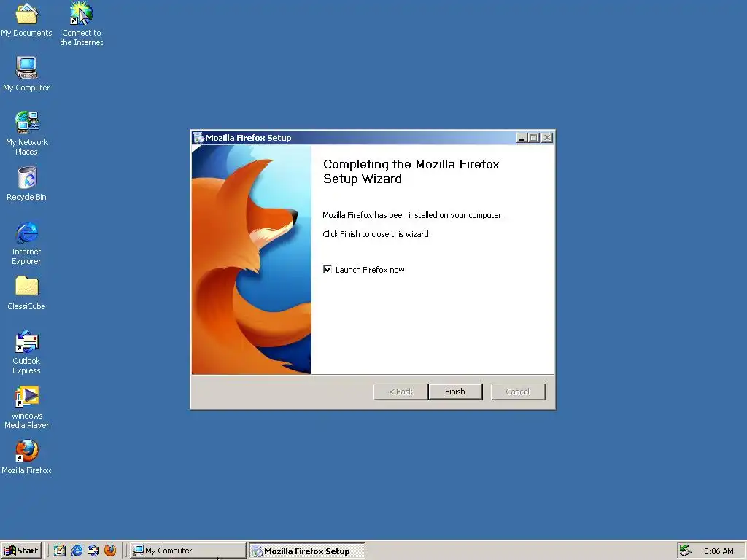Click the Mozilla Firefox Setup title bar
747x560 pixels.
coord(373,138)
